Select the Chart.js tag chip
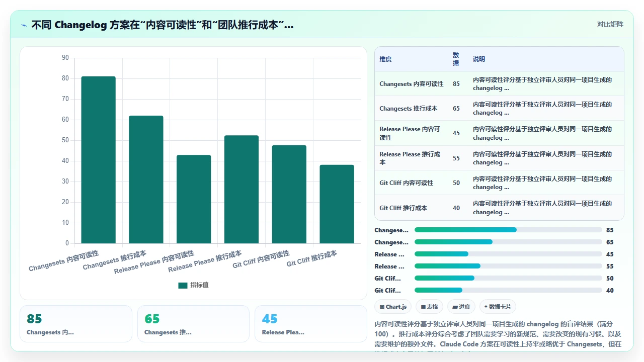This screenshot has height=362, width=644. point(393,307)
